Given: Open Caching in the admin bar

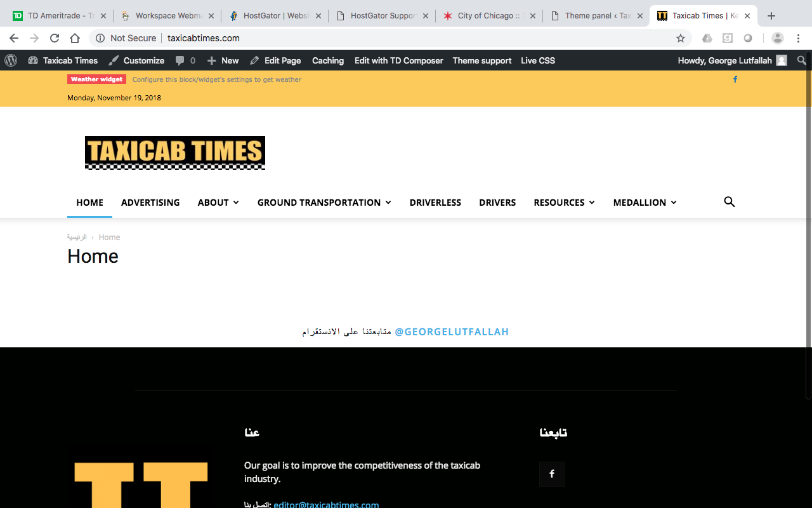Looking at the screenshot, I should tap(328, 60).
